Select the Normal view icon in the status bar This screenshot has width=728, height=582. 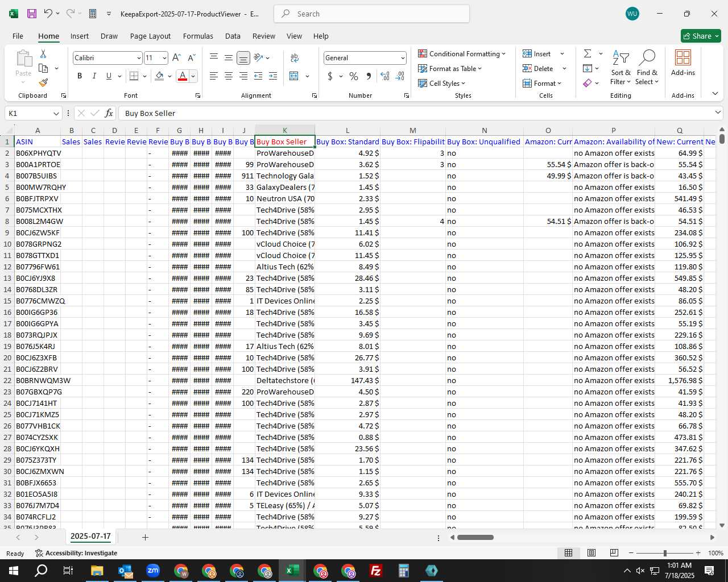point(568,553)
